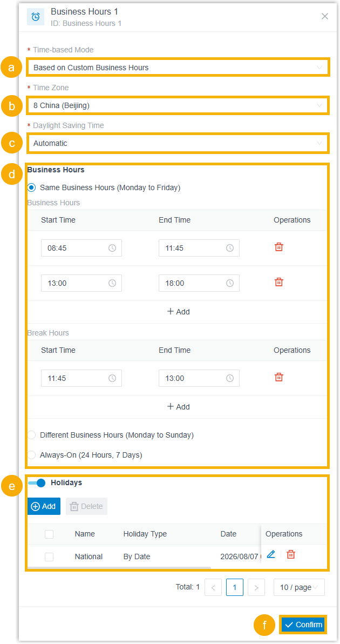
Task: Open the Daylight Saving Time dropdown
Action: point(178,143)
